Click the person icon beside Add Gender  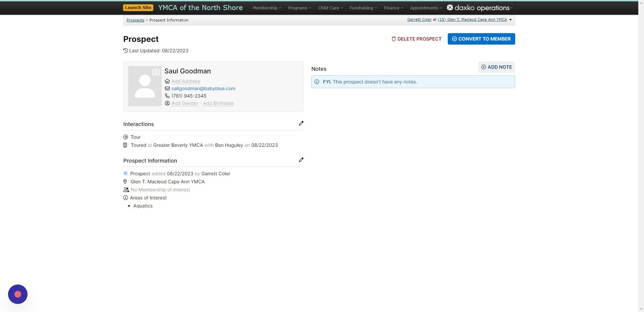[x=167, y=103]
